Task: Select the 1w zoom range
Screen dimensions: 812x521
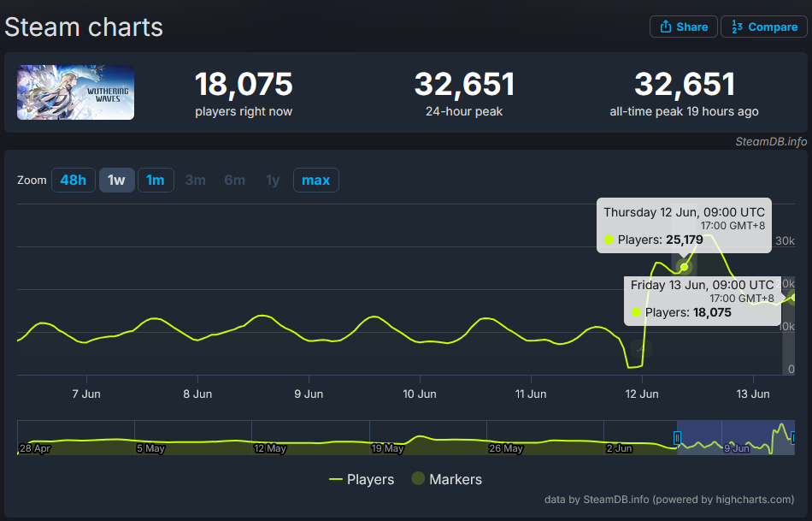Action: tap(116, 180)
